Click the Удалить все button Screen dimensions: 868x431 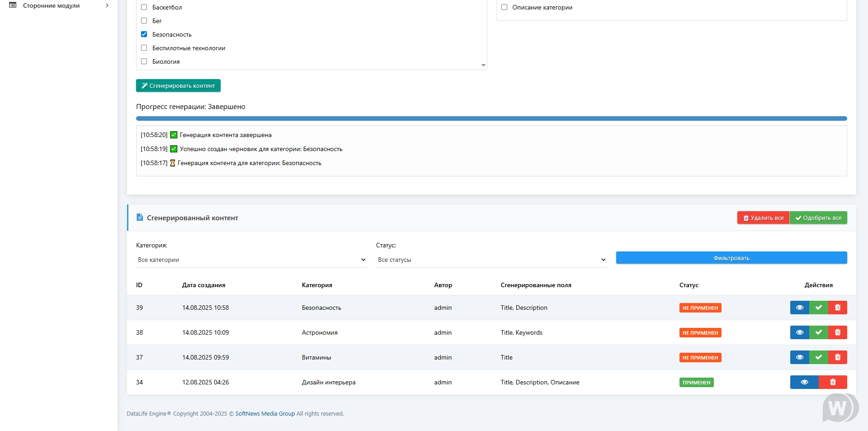[x=763, y=218]
